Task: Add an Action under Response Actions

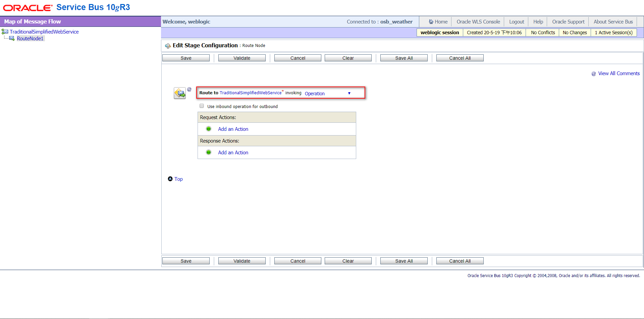Action: [233, 153]
